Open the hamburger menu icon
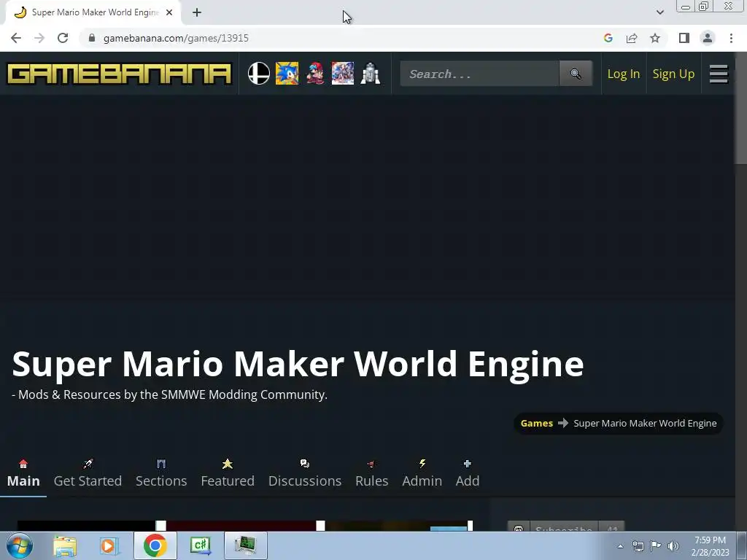 [719, 74]
